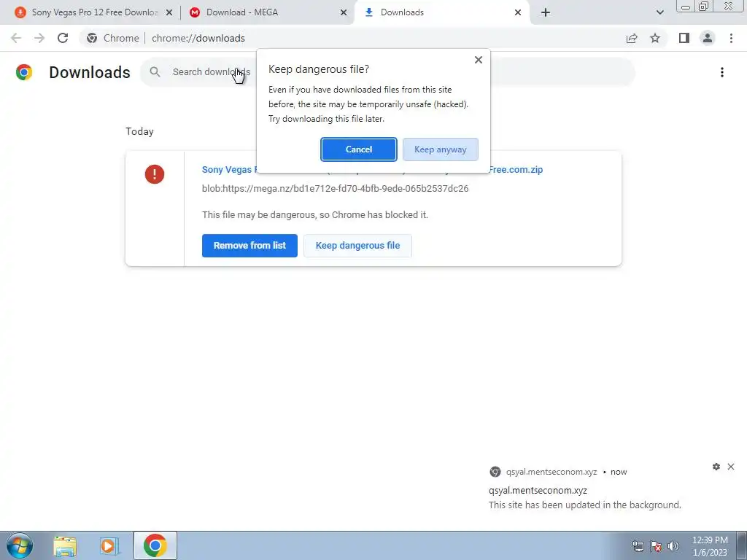Click the Show desktop button

pyautogui.click(x=742, y=545)
